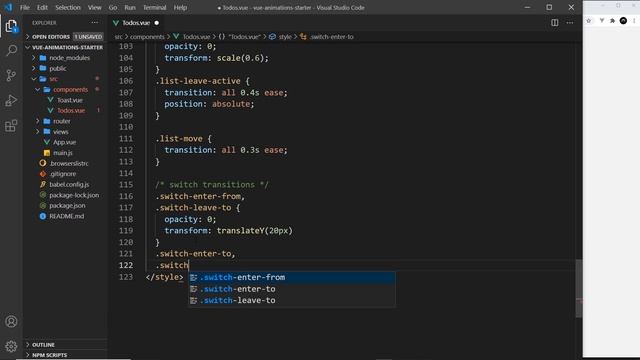Split the editor to the right
The height and width of the screenshot is (360, 640).
[554, 23]
